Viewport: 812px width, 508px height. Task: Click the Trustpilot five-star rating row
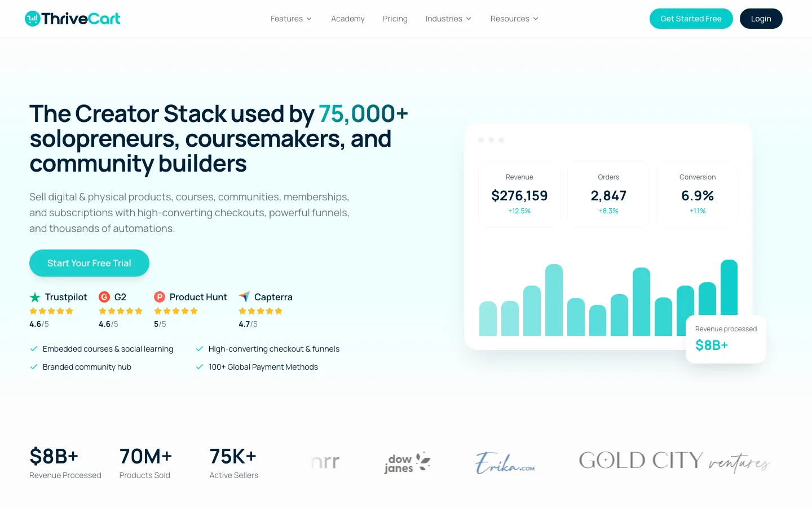coord(51,311)
